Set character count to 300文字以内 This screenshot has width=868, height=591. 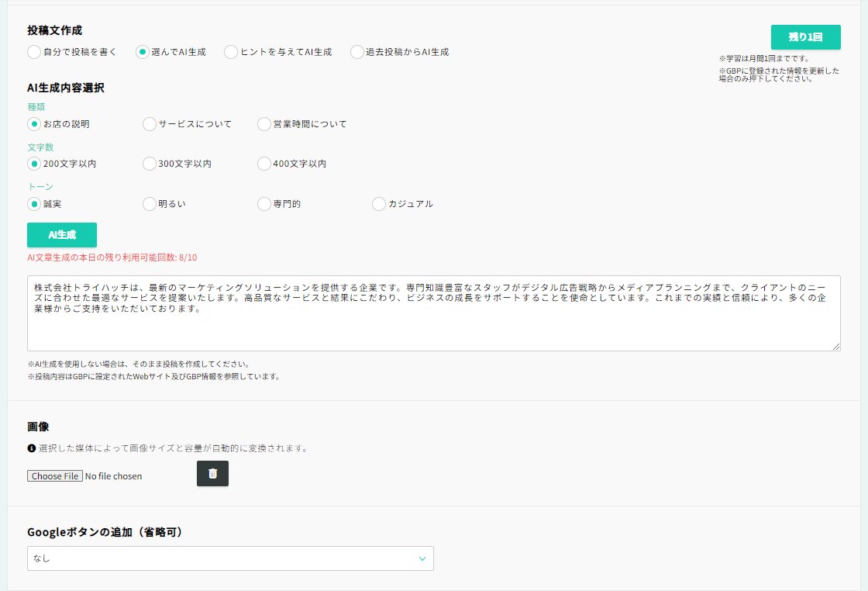pos(149,164)
